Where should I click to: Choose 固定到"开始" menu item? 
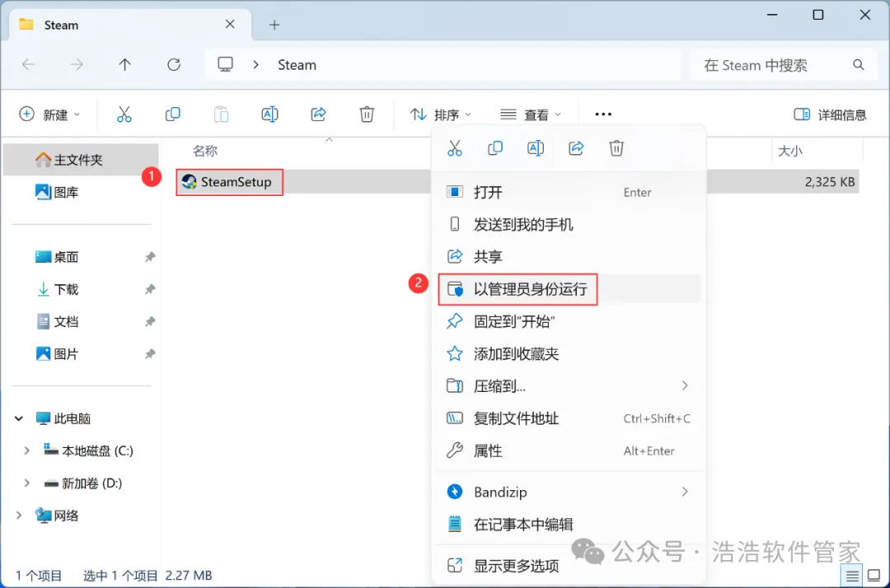point(569,321)
